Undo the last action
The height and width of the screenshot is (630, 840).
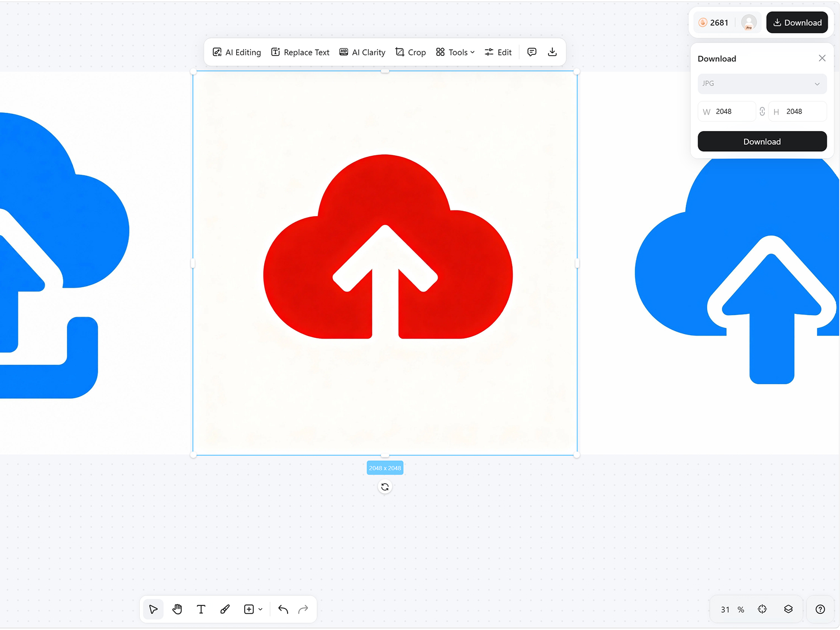tap(283, 609)
